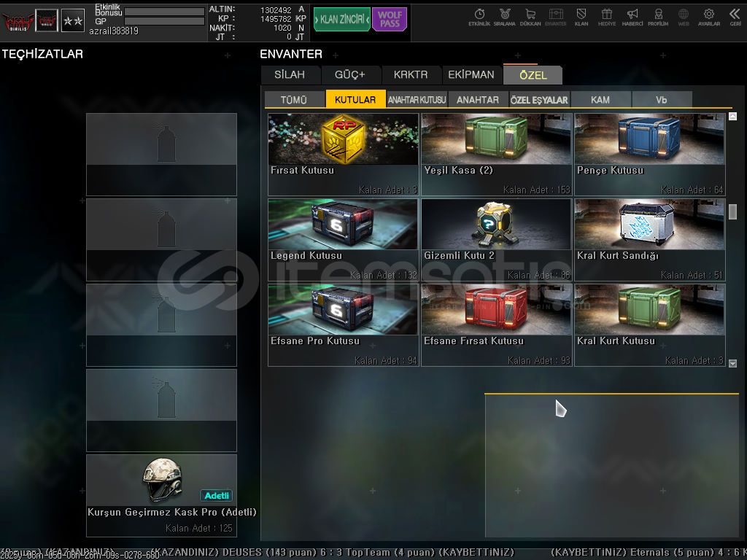Click the NAKİT amount 1020

282,28
